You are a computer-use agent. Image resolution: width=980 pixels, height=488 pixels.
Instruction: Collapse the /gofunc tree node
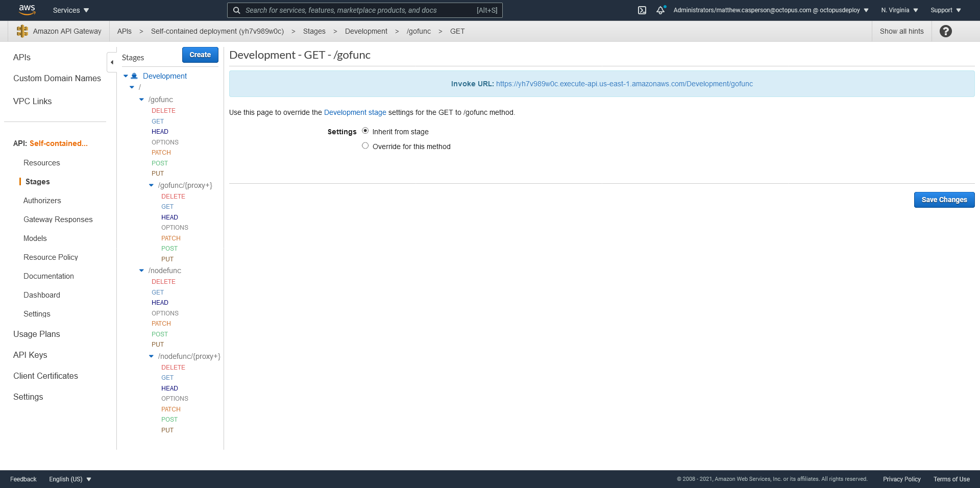coord(141,100)
